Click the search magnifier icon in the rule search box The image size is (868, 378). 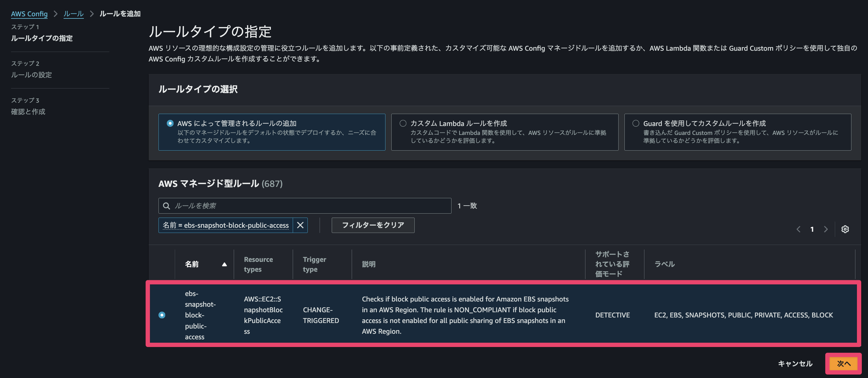[x=167, y=205]
